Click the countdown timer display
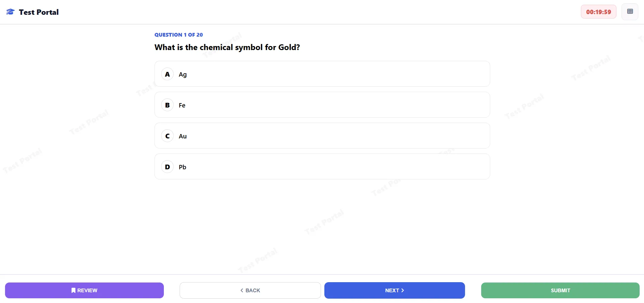The image size is (644, 303). point(598,12)
